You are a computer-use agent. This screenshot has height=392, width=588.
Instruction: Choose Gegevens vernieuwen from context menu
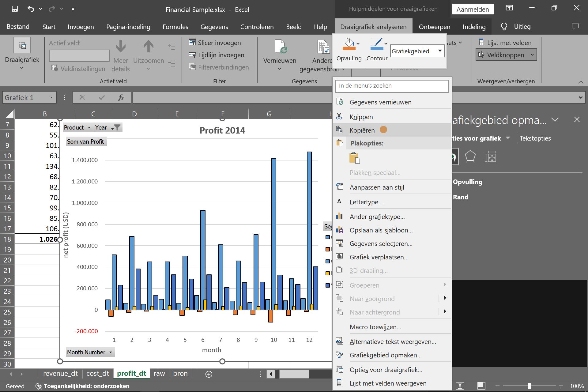coord(392,102)
